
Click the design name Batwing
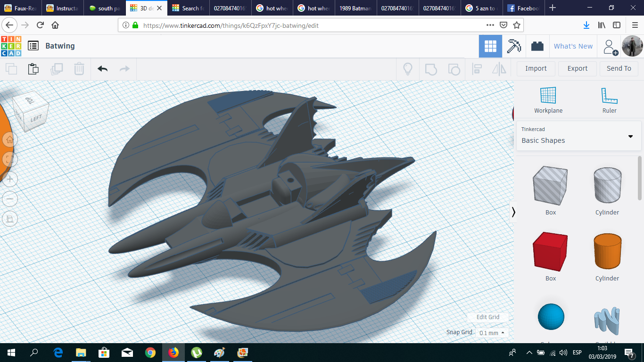[x=60, y=46]
